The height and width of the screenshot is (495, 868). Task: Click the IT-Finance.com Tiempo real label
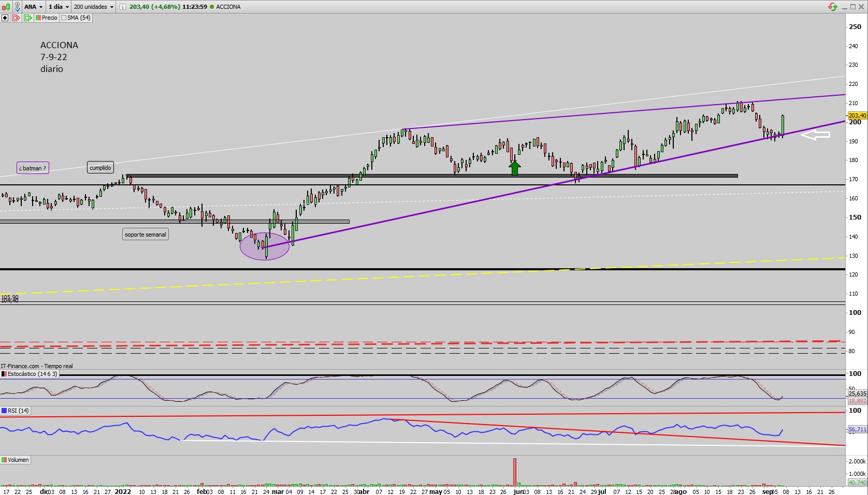click(37, 366)
